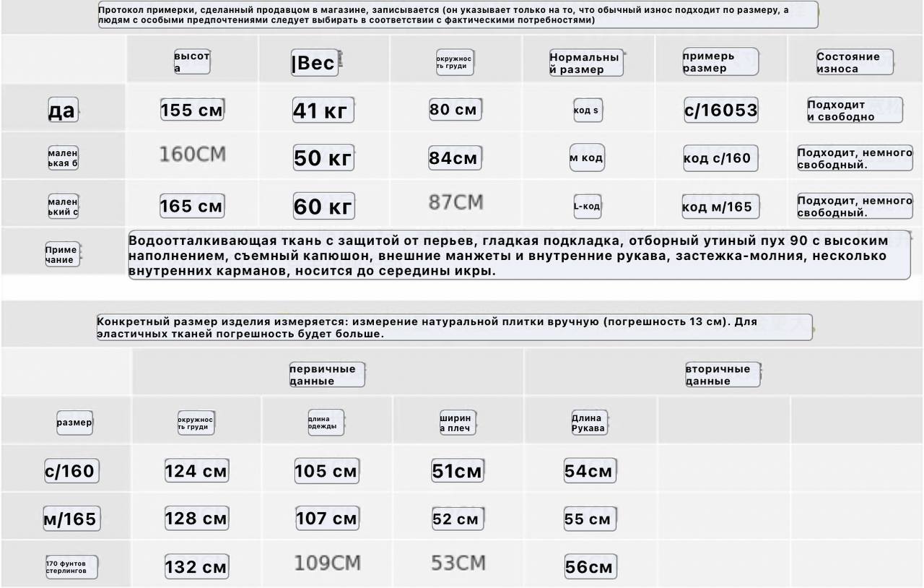
Task: Click the "с/16053" cell
Action: tap(721, 110)
